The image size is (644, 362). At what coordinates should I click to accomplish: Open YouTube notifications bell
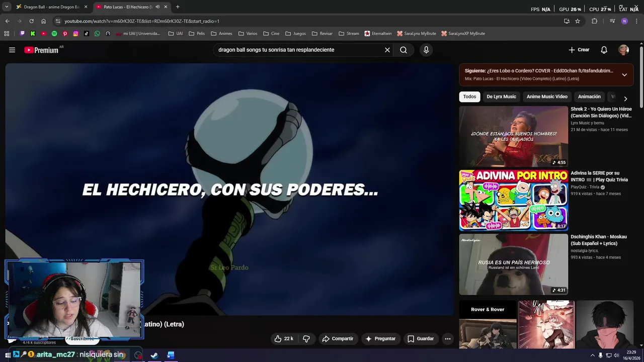click(x=604, y=50)
